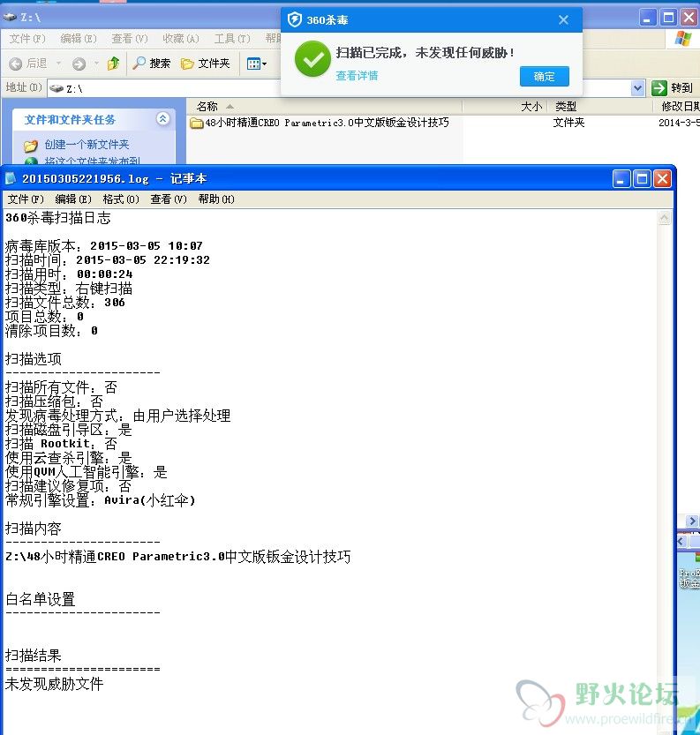The image size is (700, 735).
Task: Click the 搜索 search toolbar button
Action: point(152,64)
